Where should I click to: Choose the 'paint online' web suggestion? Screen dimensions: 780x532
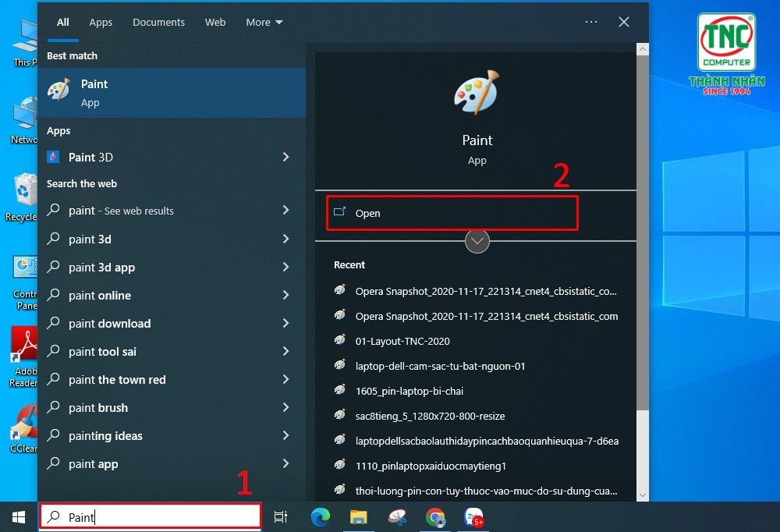coord(172,295)
